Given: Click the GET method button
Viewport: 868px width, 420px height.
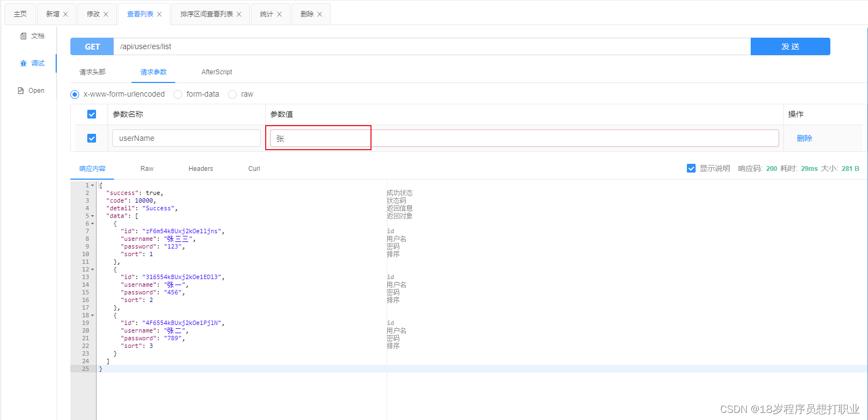Looking at the screenshot, I should [x=92, y=46].
